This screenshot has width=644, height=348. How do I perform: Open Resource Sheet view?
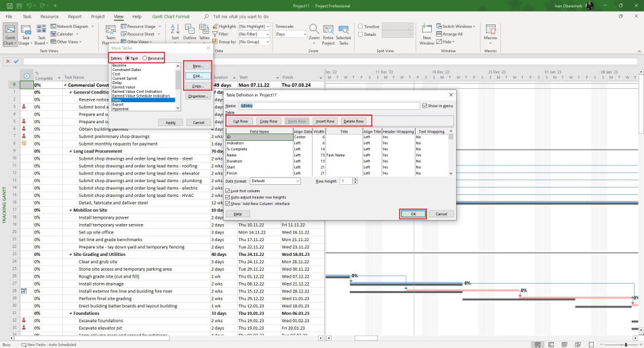140,34
